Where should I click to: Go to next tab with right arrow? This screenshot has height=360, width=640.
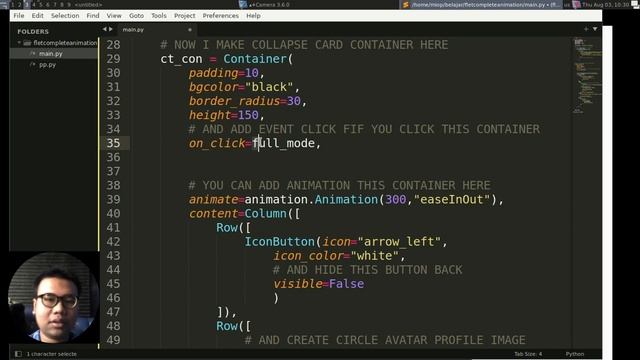pos(111,29)
